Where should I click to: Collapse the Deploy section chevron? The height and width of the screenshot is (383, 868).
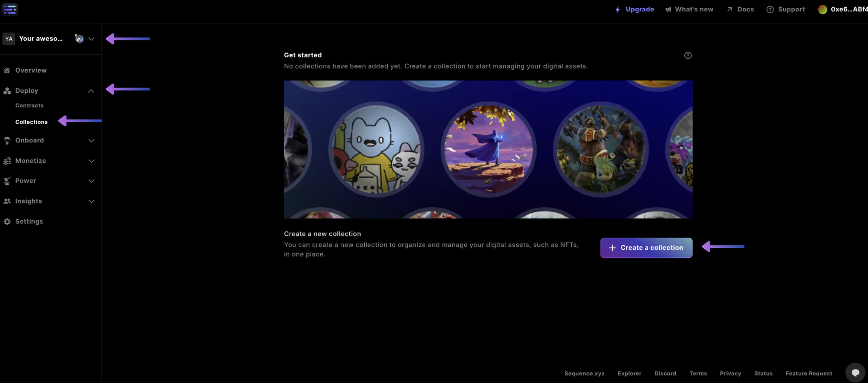(x=91, y=91)
